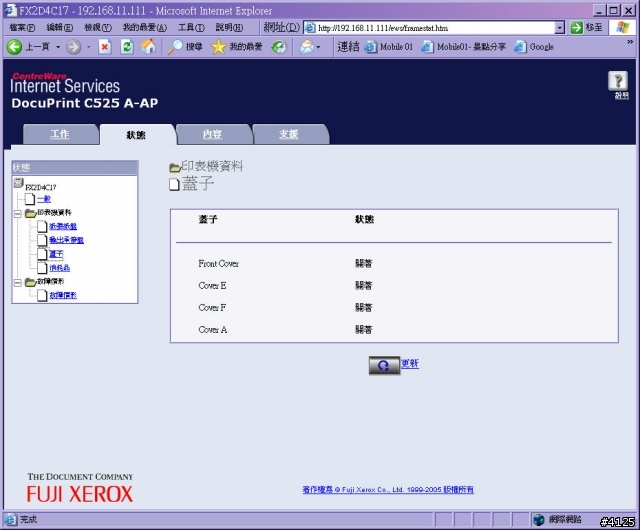Collapse the 故障情形 tree node
The width and height of the screenshot is (640, 530).
[18, 283]
